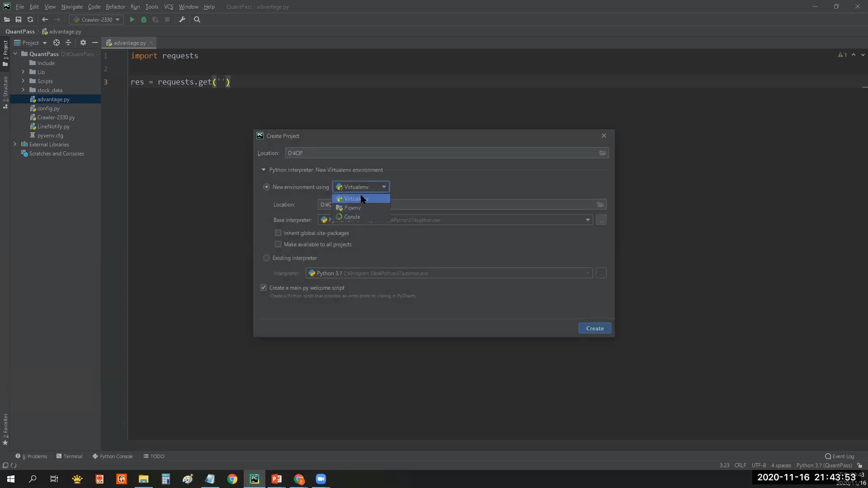Open the Base interpreter dropdown arrow
Viewport: 868px width, 488px height.
(x=588, y=220)
